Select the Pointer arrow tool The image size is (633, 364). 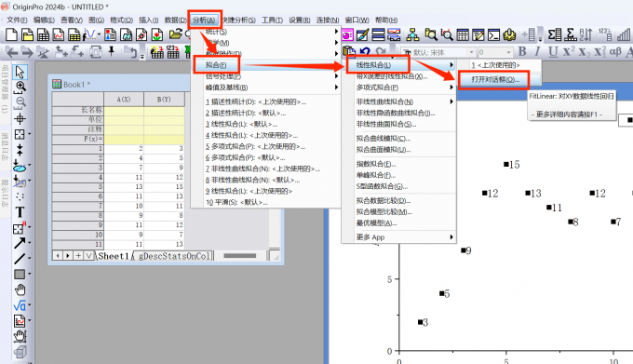20,73
